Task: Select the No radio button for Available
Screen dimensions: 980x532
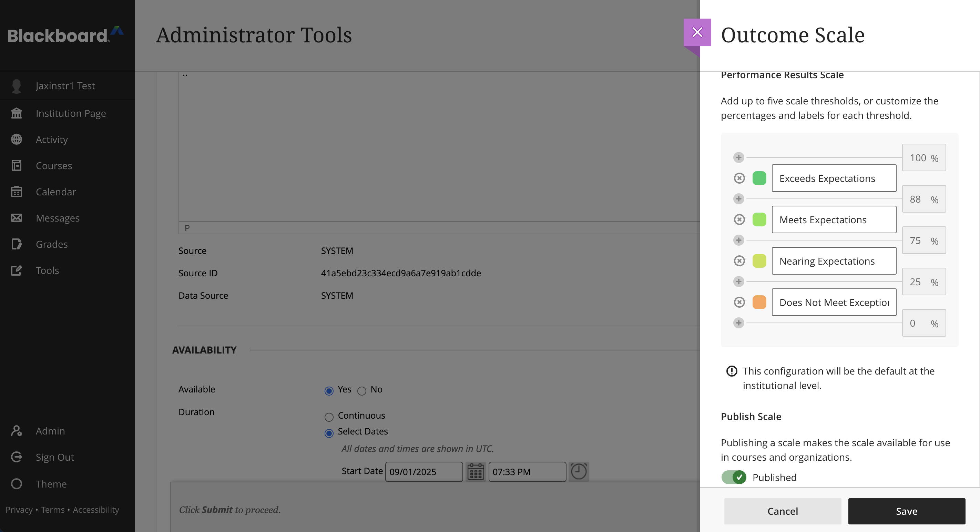Action: click(362, 390)
